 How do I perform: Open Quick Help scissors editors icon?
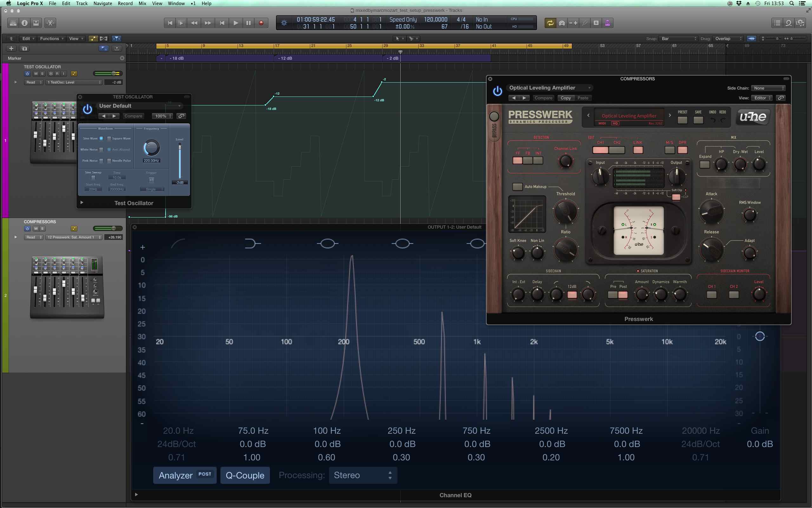click(50, 23)
